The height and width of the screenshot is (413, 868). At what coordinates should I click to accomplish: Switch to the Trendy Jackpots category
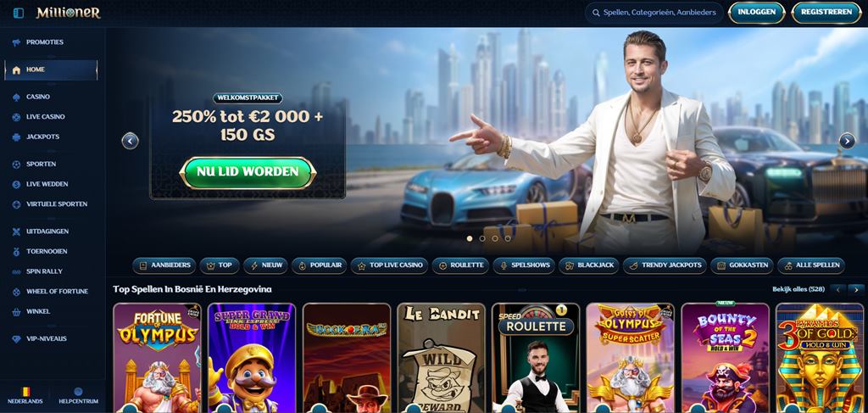(665, 265)
